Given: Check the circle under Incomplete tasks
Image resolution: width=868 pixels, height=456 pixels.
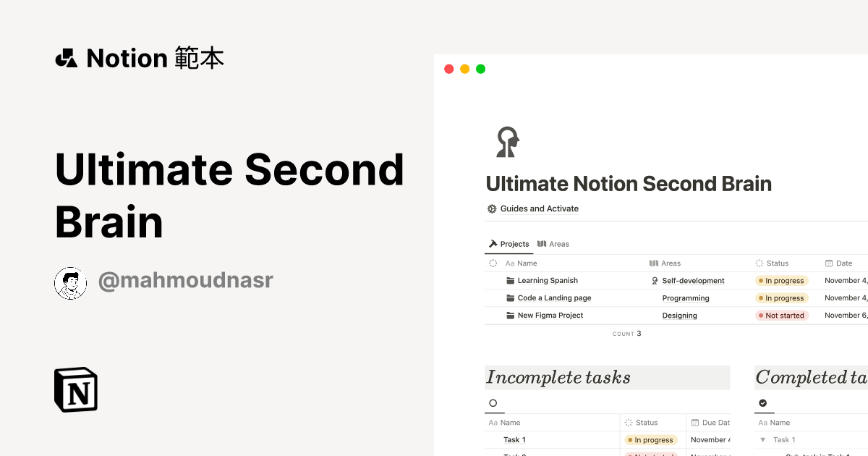Looking at the screenshot, I should coord(494,403).
